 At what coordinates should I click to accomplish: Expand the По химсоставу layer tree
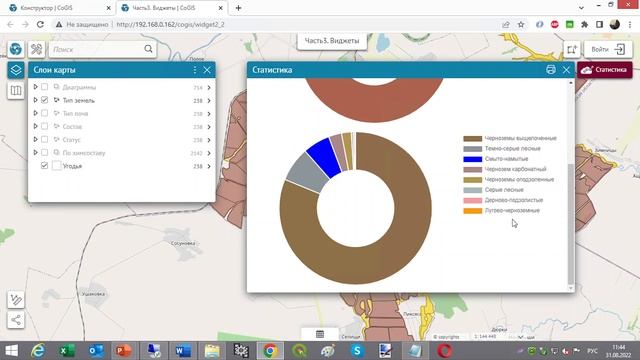coord(36,152)
